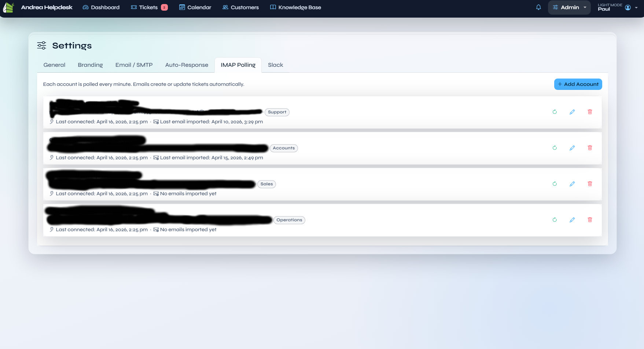Edit the Accounts mailbox settings
Viewport: 644px width, 349px height.
point(572,148)
